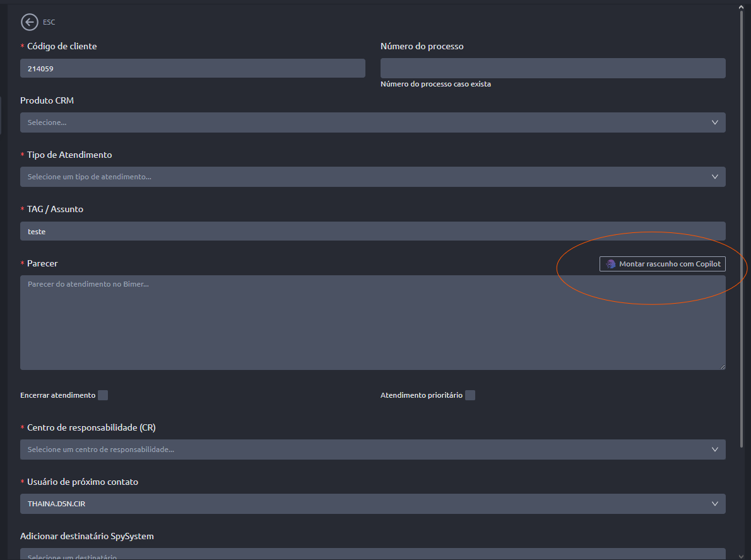
Task: Open the Tipo de Atendimento chevron
Action: (714, 177)
